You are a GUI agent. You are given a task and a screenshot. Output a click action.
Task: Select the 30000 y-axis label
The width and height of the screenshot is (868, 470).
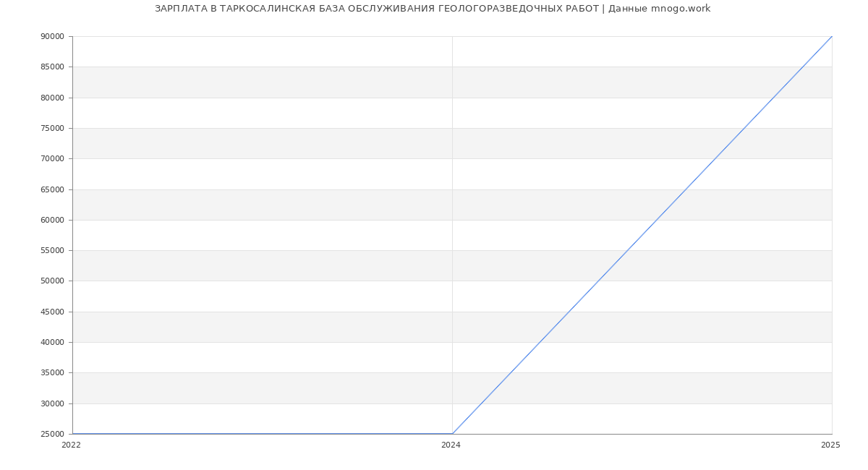point(52,403)
